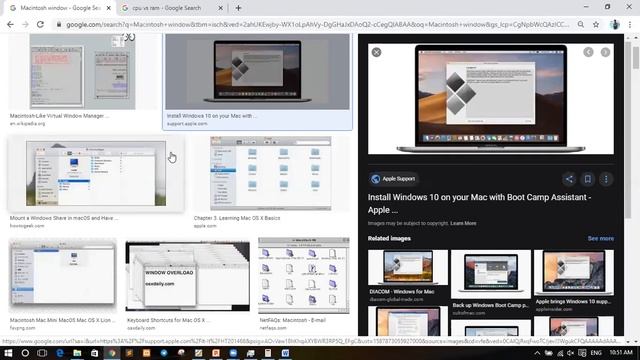Open the Chrome three-dot menu
The height and width of the screenshot is (360, 640).
[630, 24]
